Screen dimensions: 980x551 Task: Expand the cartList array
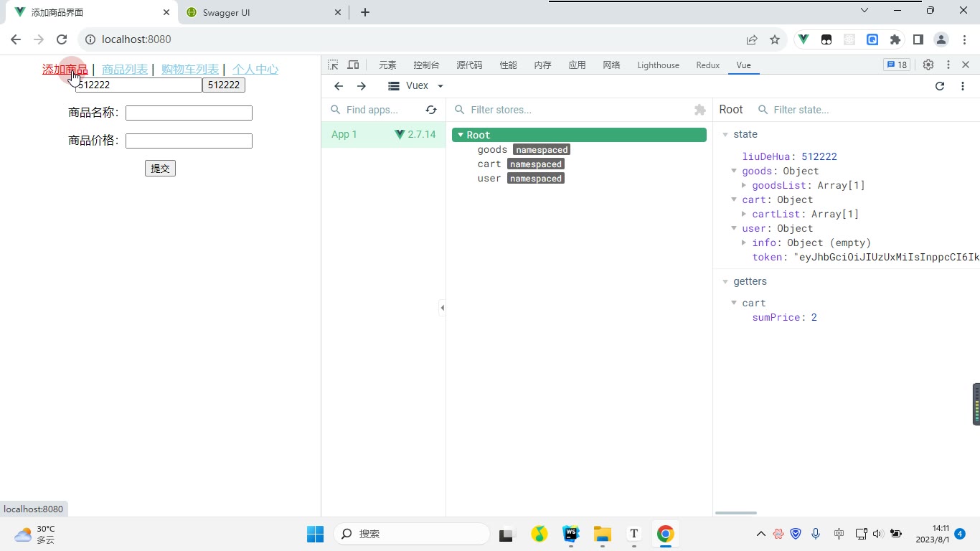tap(744, 214)
